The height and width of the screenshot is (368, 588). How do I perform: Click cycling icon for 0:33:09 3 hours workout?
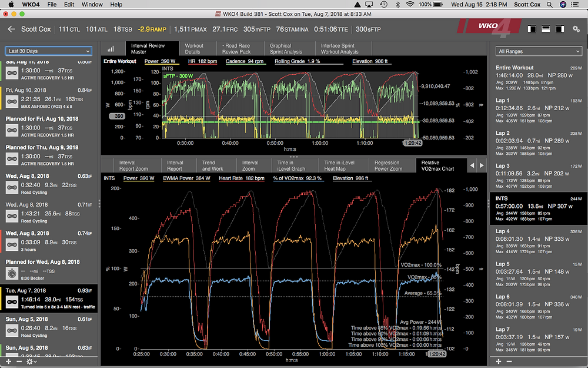tap(12, 245)
